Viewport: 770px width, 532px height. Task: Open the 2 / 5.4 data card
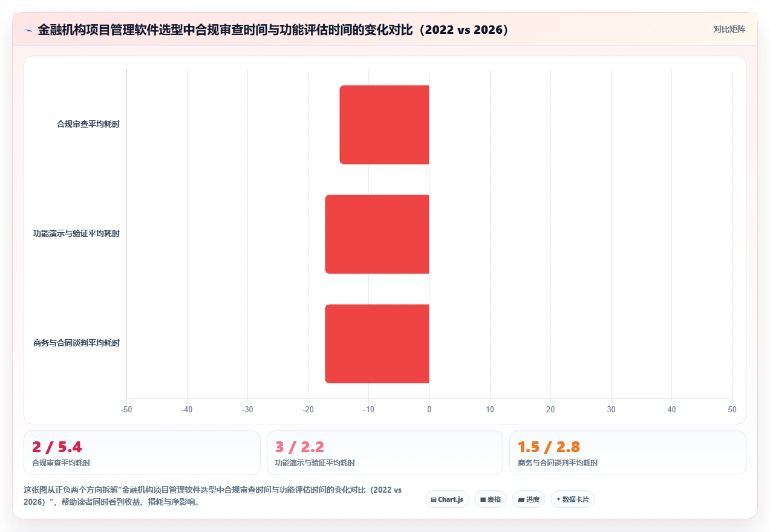[142, 453]
